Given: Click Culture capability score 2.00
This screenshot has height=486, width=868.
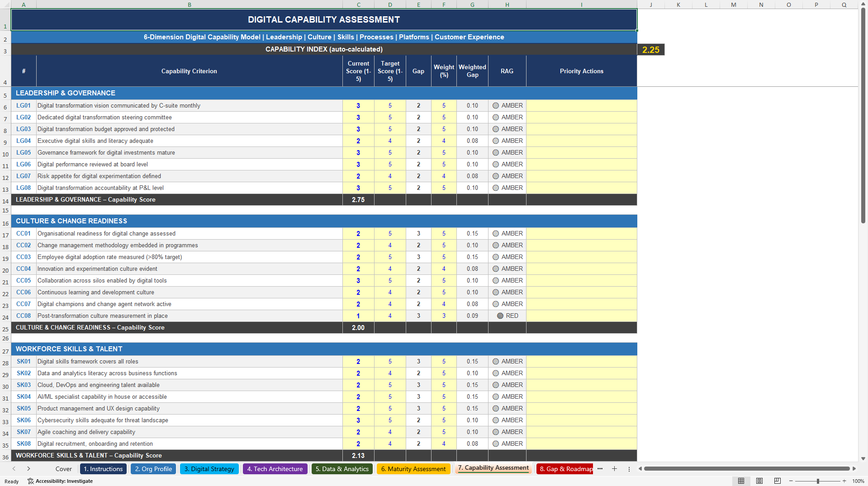Looking at the screenshot, I should (358, 328).
